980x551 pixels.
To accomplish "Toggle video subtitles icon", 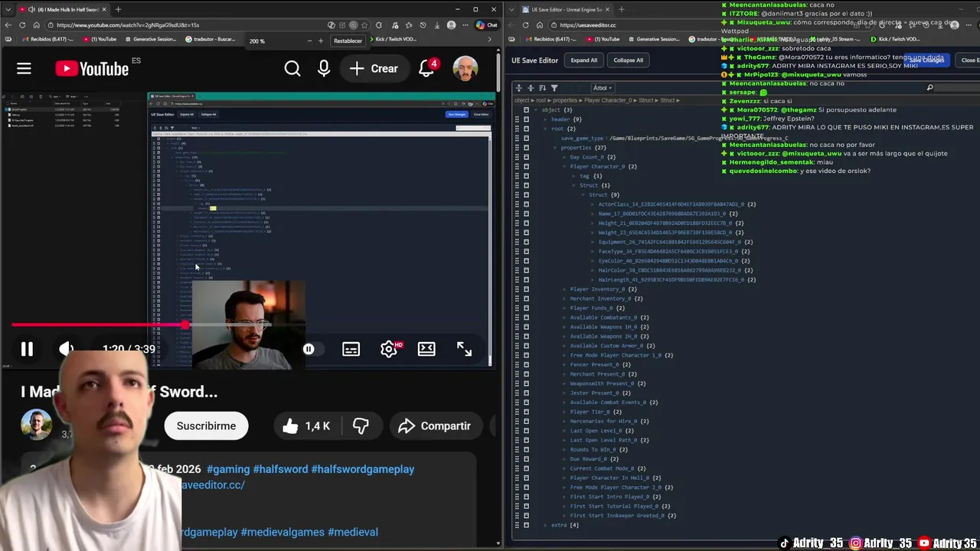I will 351,349.
